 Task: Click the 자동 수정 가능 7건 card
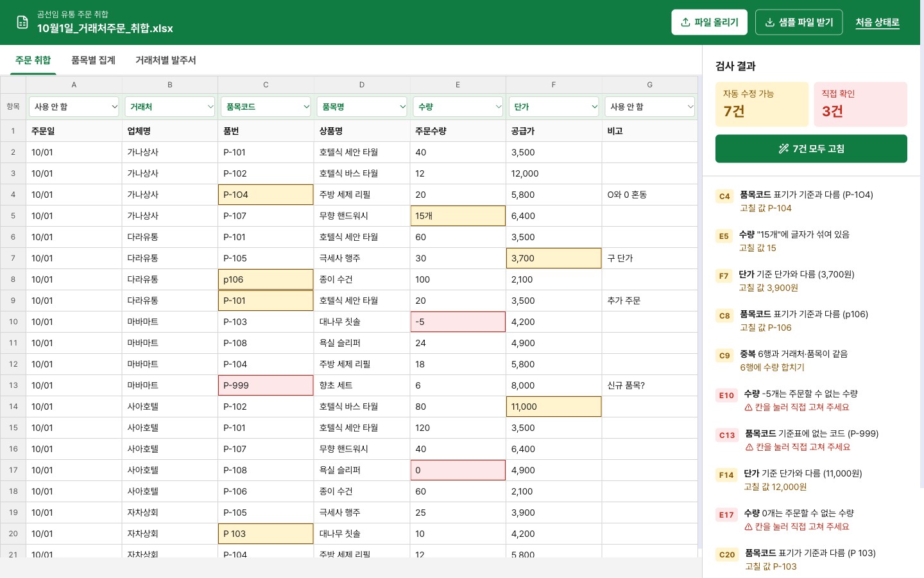pos(762,104)
